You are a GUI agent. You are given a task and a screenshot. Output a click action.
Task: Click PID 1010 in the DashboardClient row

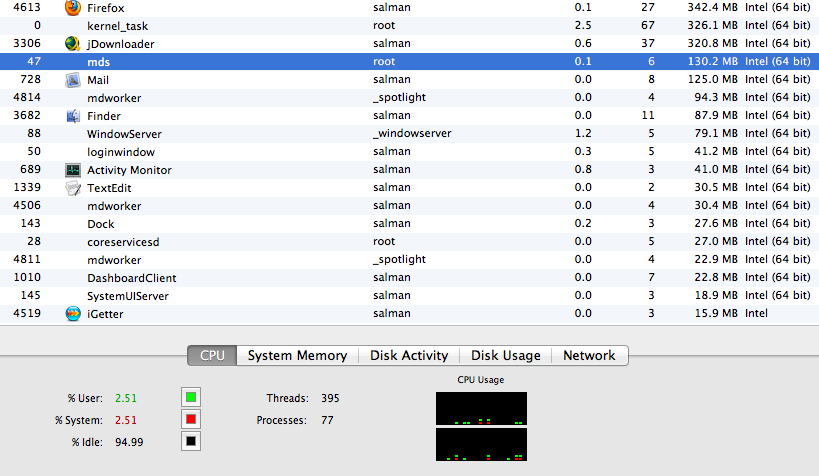click(x=27, y=277)
